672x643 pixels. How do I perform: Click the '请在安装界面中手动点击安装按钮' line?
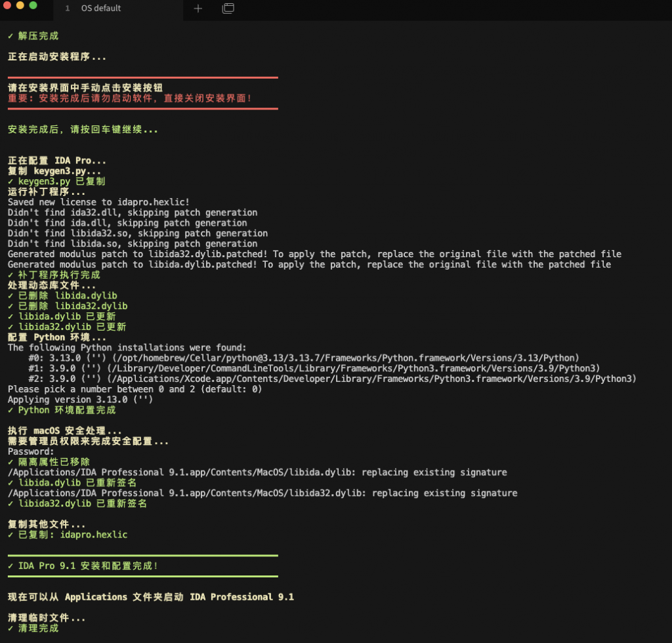[85, 88]
